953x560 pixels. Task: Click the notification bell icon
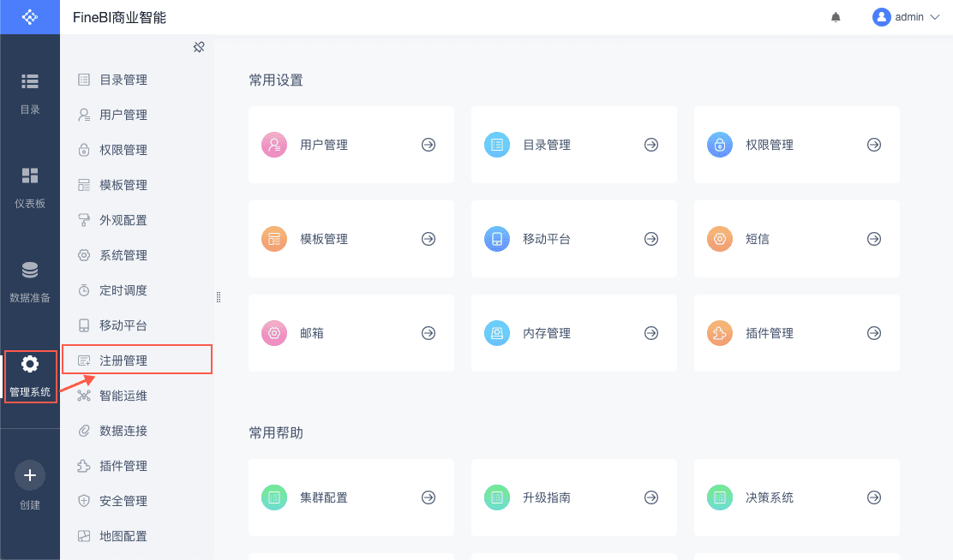(836, 17)
